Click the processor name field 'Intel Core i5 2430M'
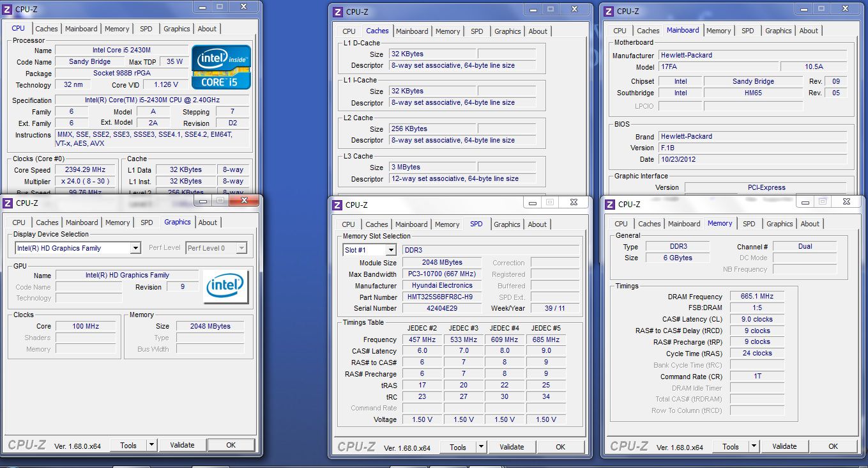Viewport: 868px width, 468px height. click(x=121, y=51)
